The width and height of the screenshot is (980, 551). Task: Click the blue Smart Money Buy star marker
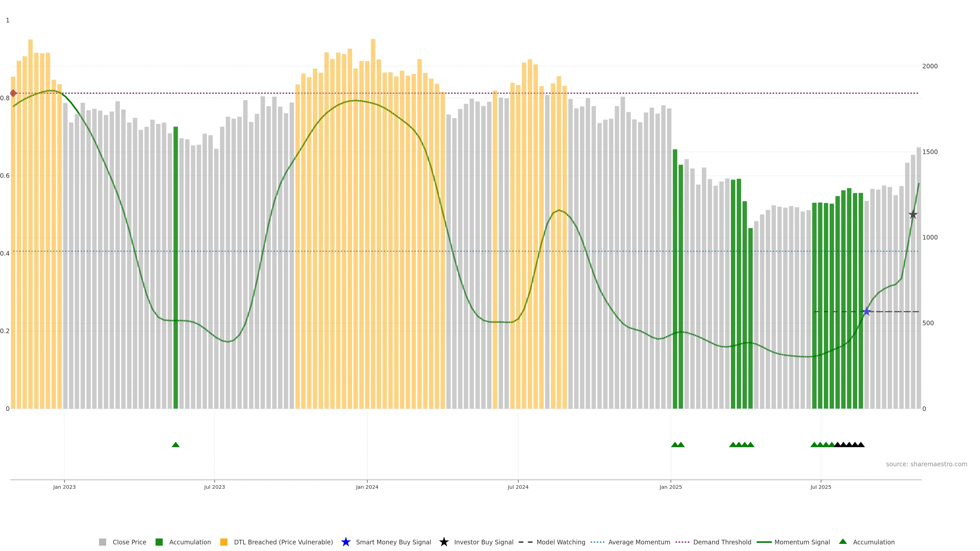(x=867, y=311)
